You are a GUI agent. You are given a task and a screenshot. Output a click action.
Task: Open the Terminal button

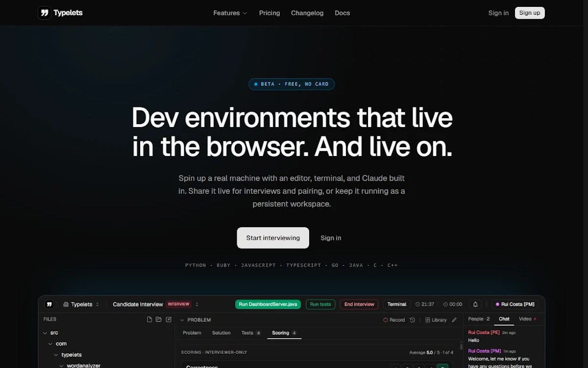[x=397, y=304]
